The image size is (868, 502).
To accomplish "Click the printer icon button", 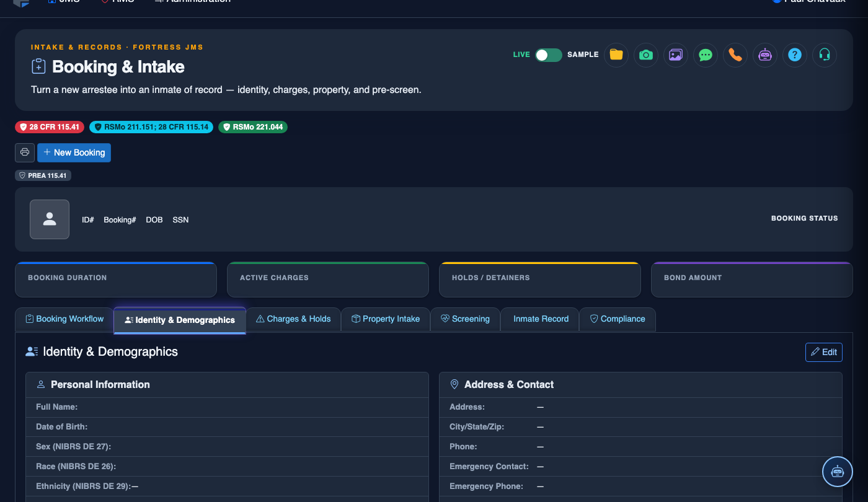I will pos(25,152).
